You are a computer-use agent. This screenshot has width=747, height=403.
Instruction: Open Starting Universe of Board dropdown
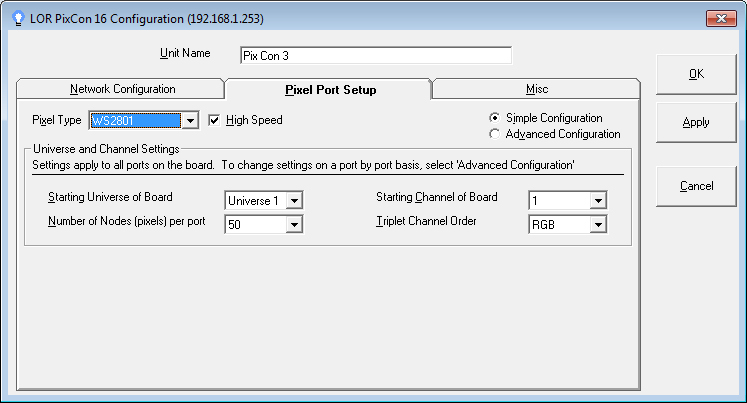294,201
